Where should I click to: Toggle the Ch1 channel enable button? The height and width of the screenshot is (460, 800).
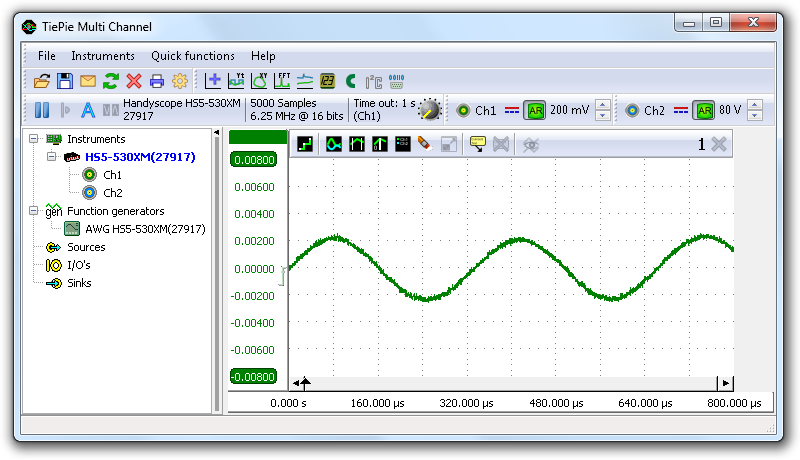(463, 110)
